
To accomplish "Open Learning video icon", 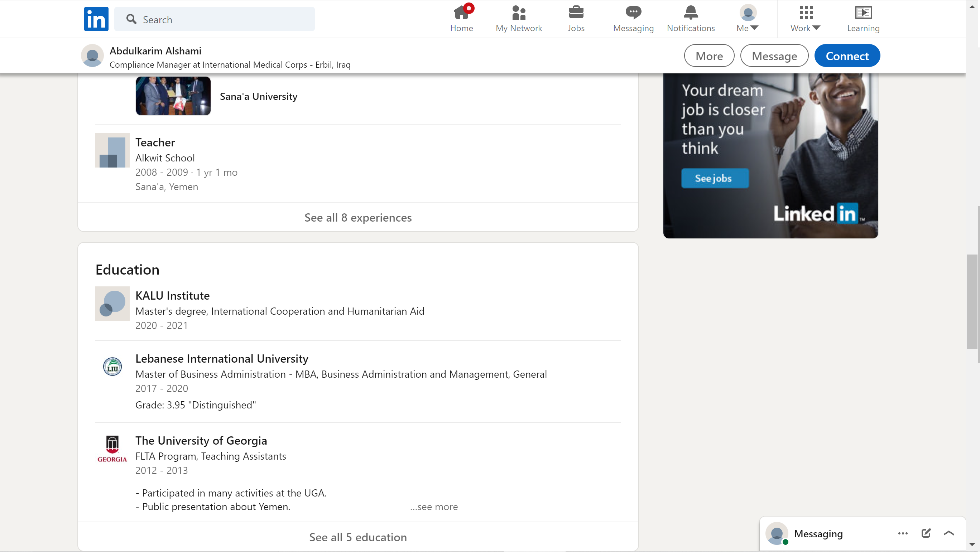I will [863, 13].
